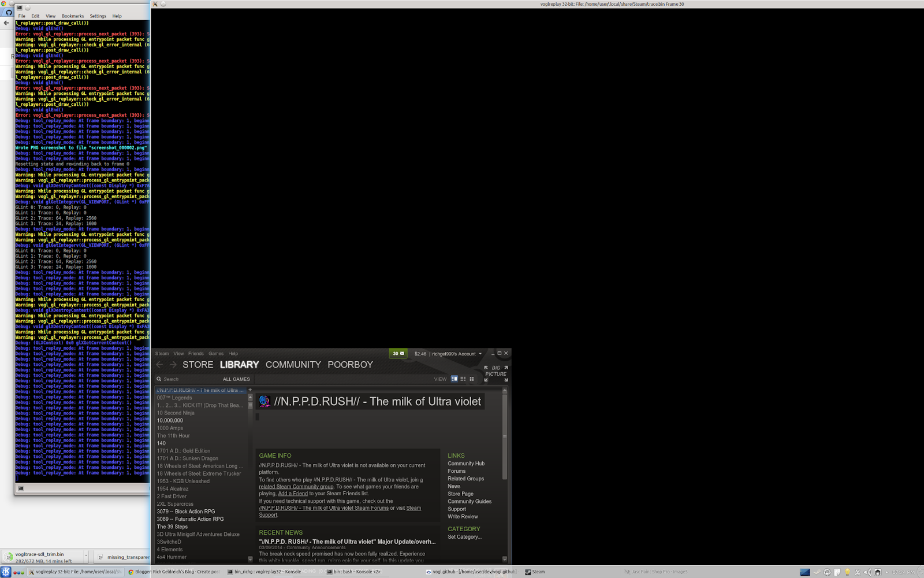The height and width of the screenshot is (578, 924).
Task: Launch Steam Big Picture mode
Action: (496, 373)
